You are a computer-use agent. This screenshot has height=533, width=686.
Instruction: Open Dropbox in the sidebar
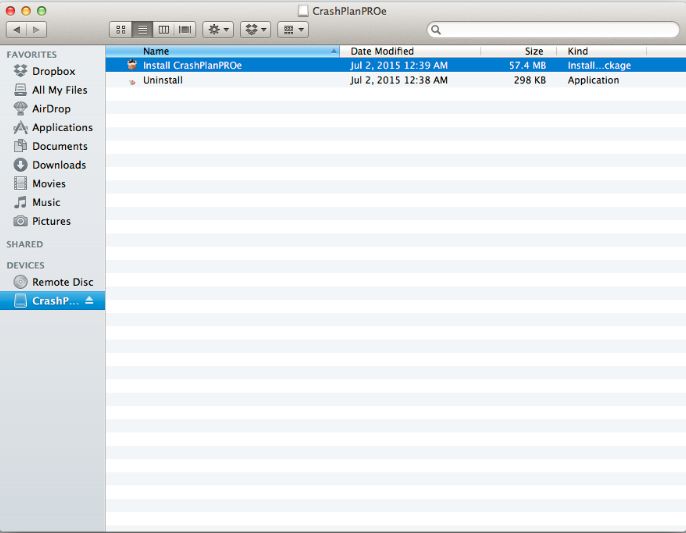click(54, 71)
